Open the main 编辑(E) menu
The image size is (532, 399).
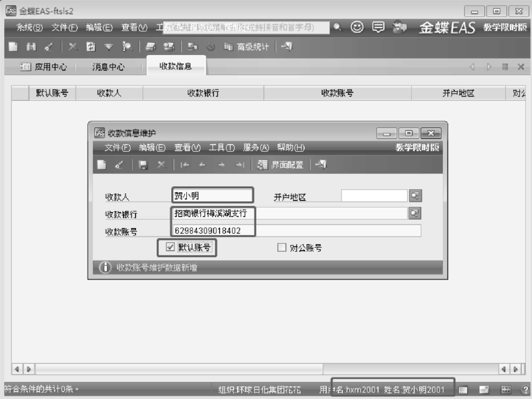[x=99, y=27]
